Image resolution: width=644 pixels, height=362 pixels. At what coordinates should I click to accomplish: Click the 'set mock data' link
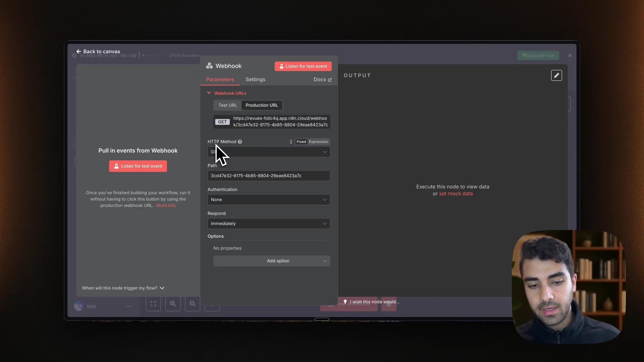tap(456, 194)
